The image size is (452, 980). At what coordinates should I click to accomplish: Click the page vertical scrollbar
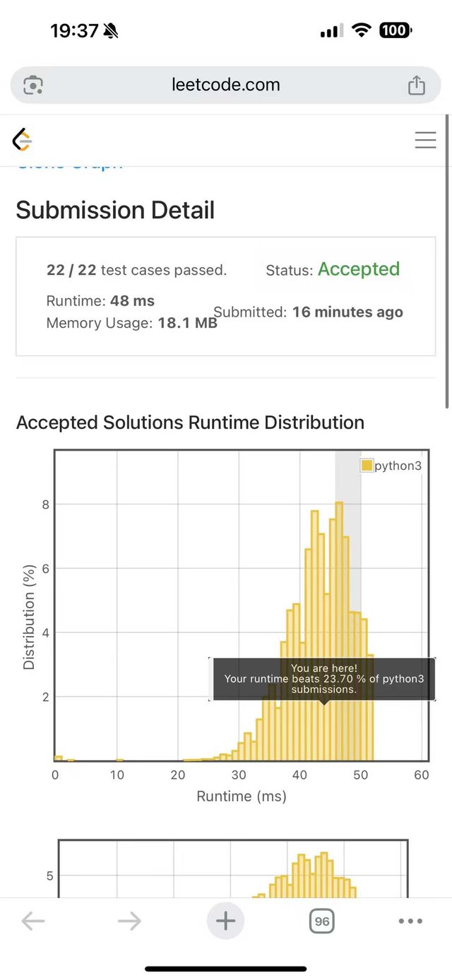[447, 261]
